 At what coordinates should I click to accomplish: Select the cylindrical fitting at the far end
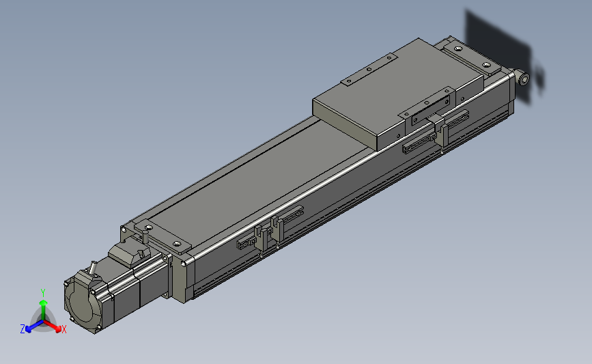tap(523, 77)
